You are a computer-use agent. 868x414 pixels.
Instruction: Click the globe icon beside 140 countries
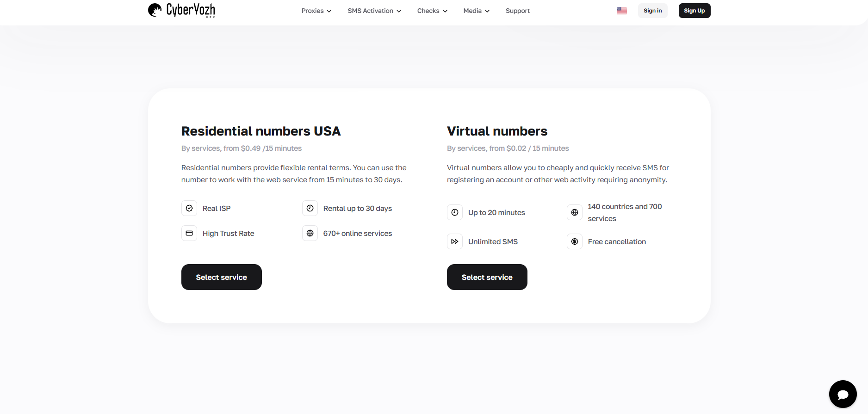(x=575, y=212)
